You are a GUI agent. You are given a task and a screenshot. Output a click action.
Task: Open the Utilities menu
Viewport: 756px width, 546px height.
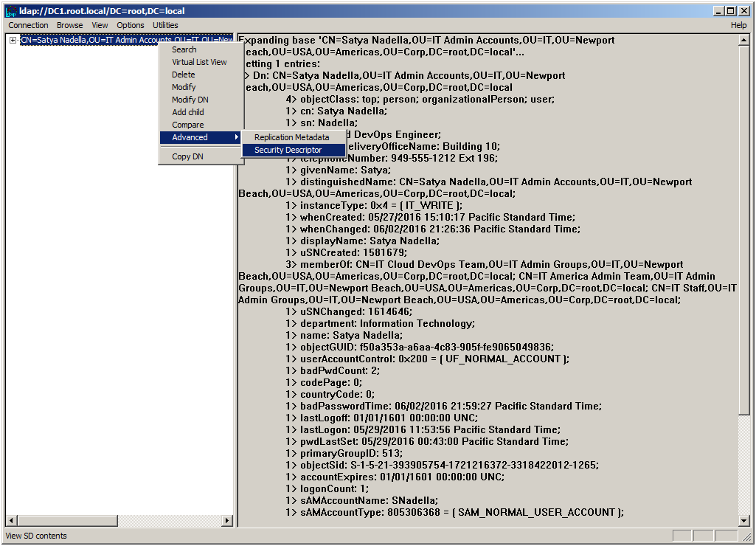[164, 24]
